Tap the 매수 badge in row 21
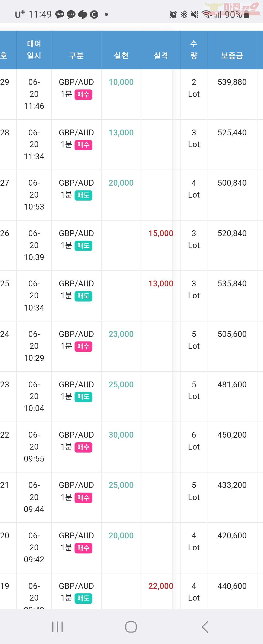 click(x=83, y=498)
